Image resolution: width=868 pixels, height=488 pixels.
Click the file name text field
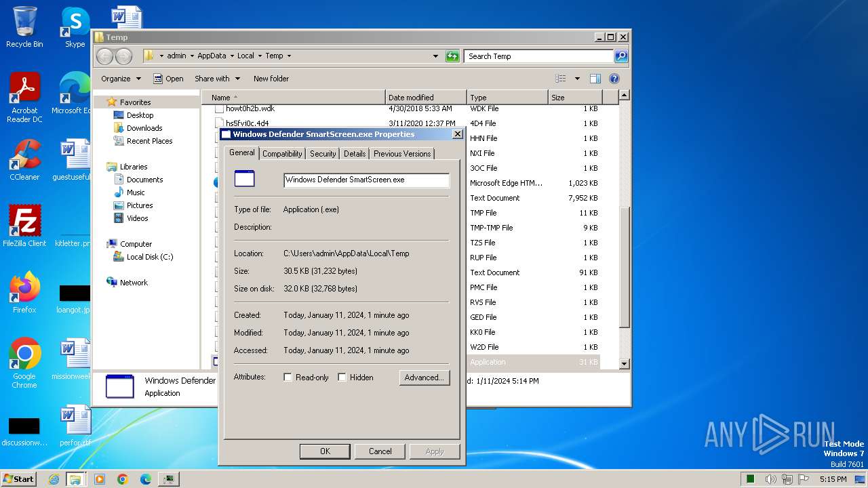coord(366,180)
